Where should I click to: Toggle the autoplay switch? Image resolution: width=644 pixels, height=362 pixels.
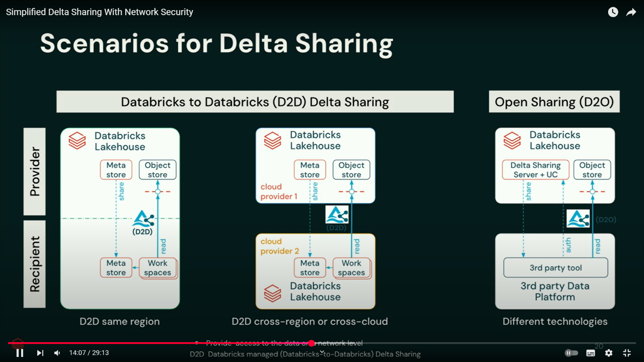pos(571,353)
